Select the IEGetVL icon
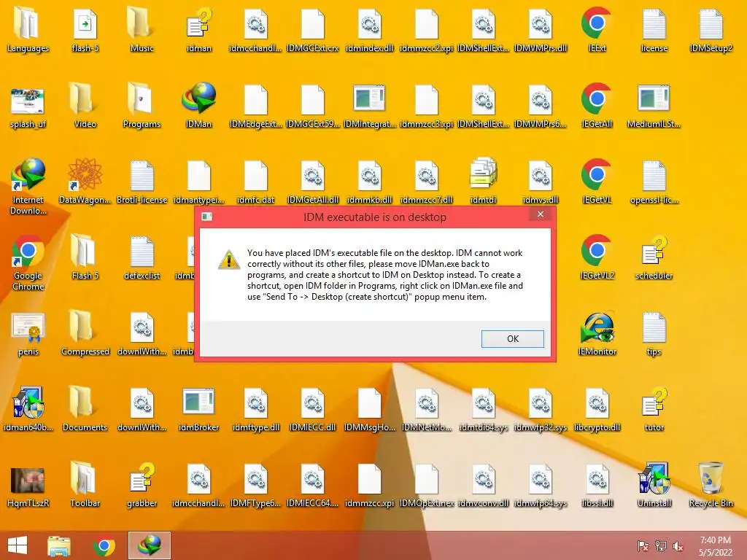 (597, 175)
